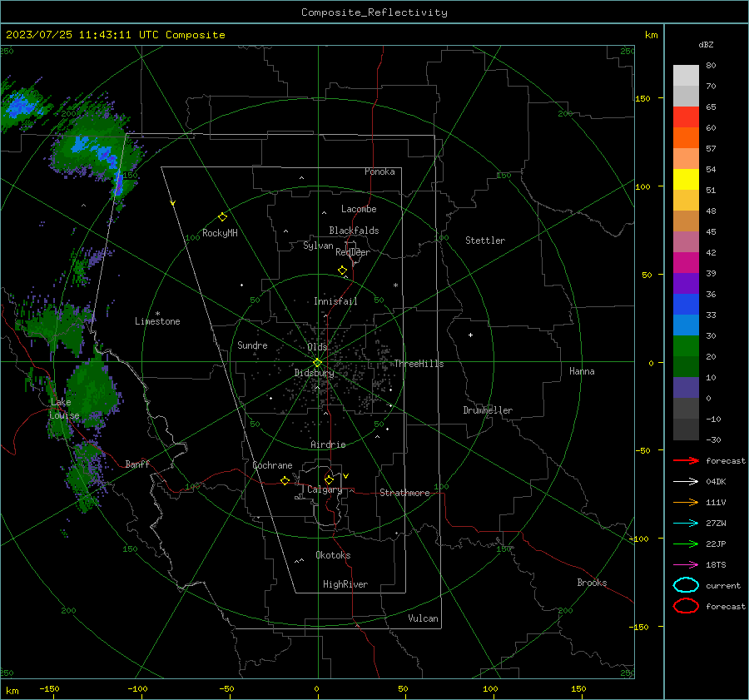Click the purple 39 dBZ color swatch
The image size is (749, 700).
pyautogui.click(x=686, y=283)
